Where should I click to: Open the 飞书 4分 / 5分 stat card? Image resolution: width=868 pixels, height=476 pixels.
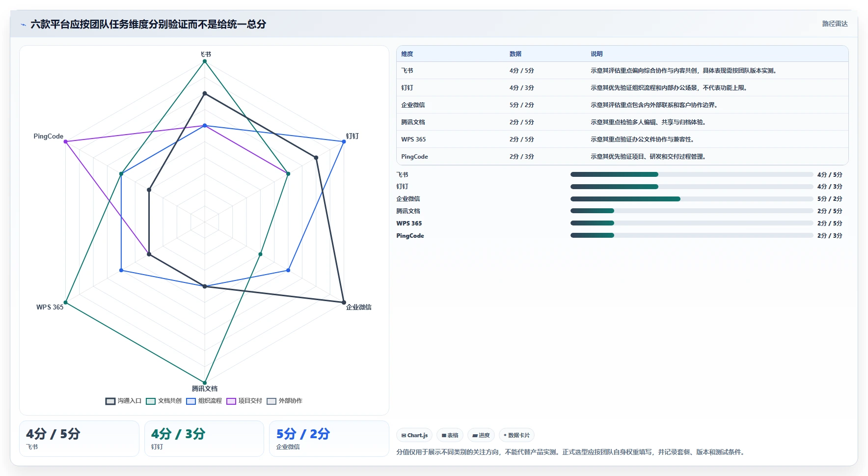click(79, 439)
